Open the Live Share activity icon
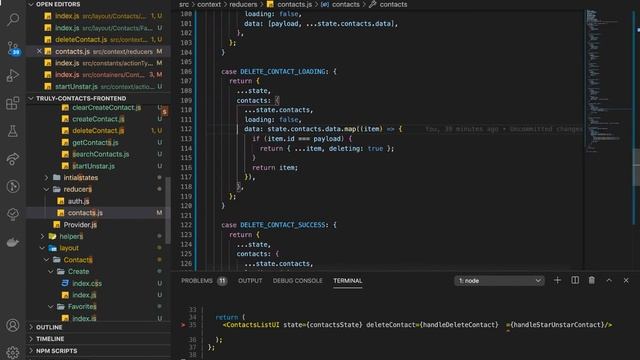 tap(13, 159)
